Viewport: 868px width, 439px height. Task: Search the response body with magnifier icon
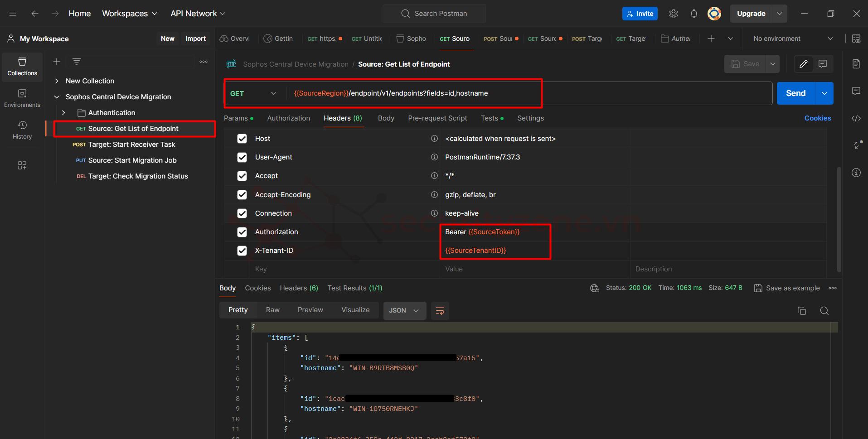click(x=824, y=311)
